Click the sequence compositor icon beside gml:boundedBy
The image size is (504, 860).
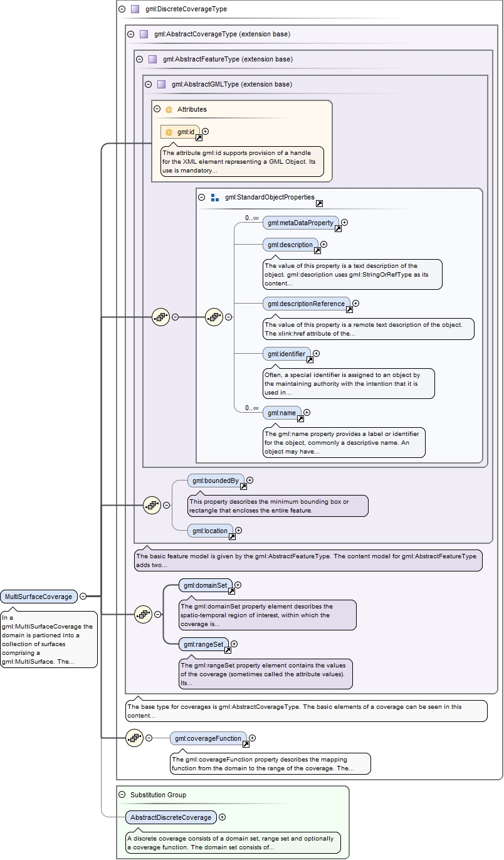pyautogui.click(x=152, y=505)
